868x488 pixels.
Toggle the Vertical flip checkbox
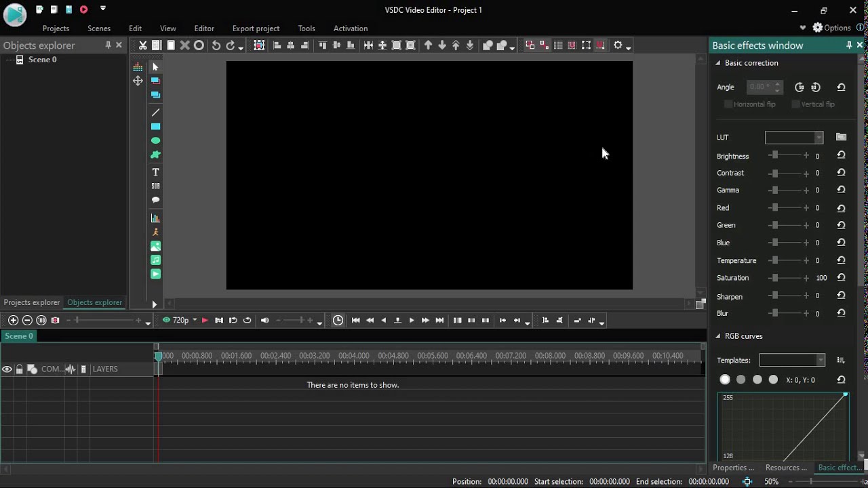796,104
